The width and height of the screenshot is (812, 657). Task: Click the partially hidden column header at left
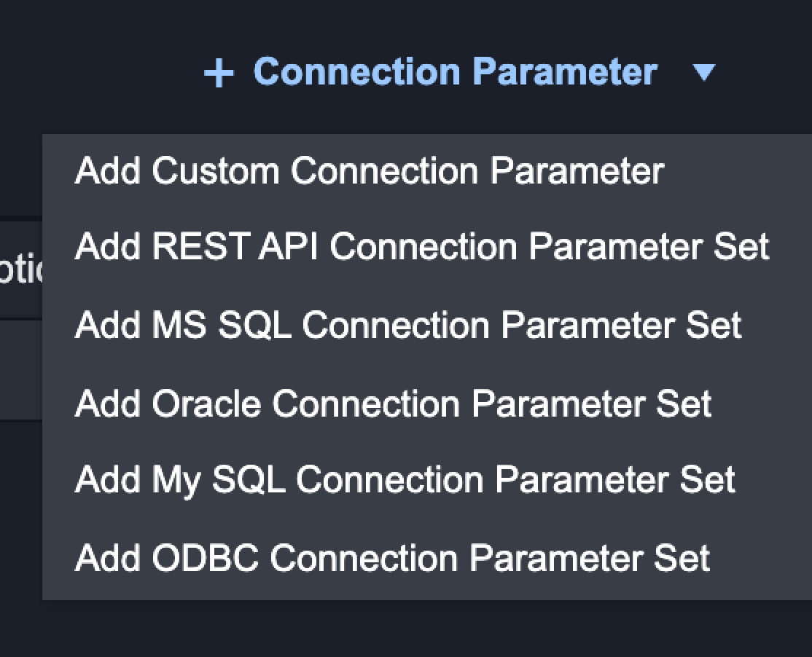pyautogui.click(x=20, y=268)
